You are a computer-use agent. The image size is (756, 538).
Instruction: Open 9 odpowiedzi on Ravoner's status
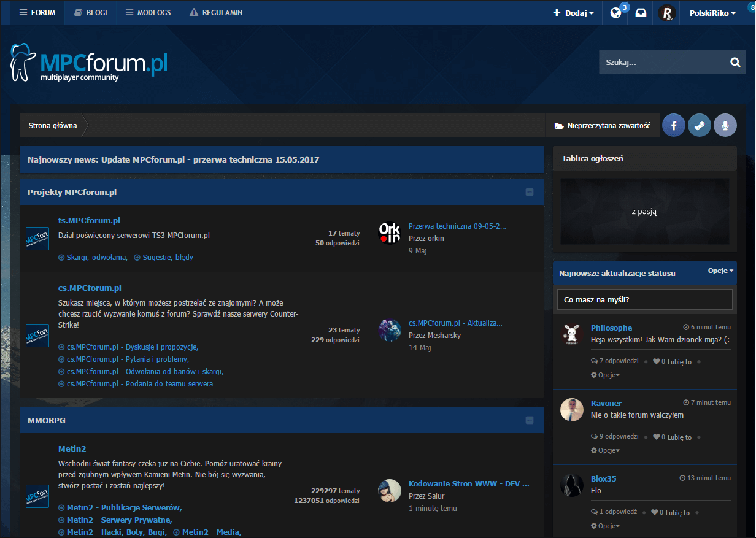click(615, 436)
